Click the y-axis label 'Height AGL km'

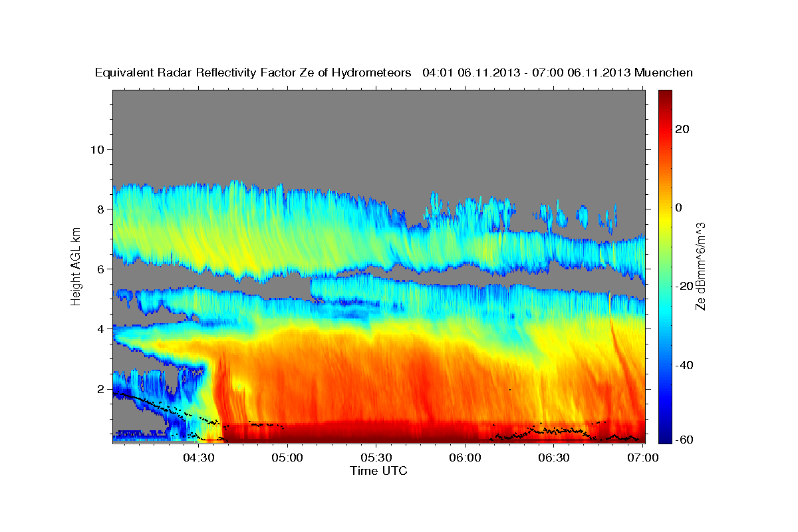pyautogui.click(x=76, y=265)
